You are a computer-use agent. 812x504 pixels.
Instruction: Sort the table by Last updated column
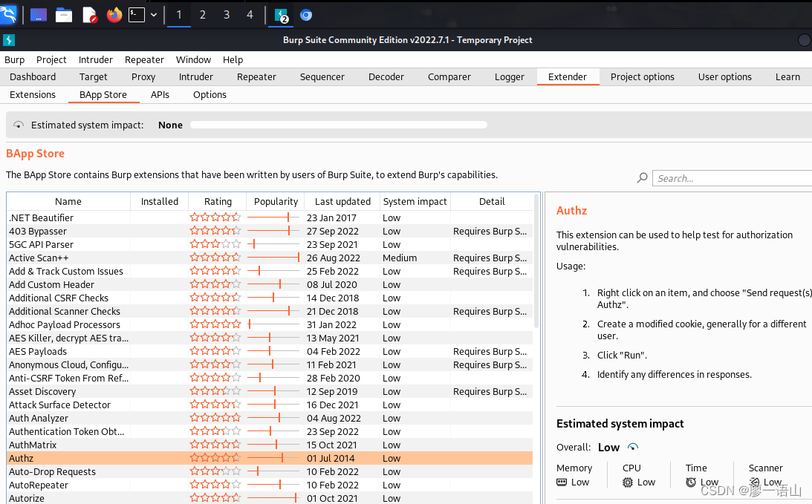(x=342, y=201)
